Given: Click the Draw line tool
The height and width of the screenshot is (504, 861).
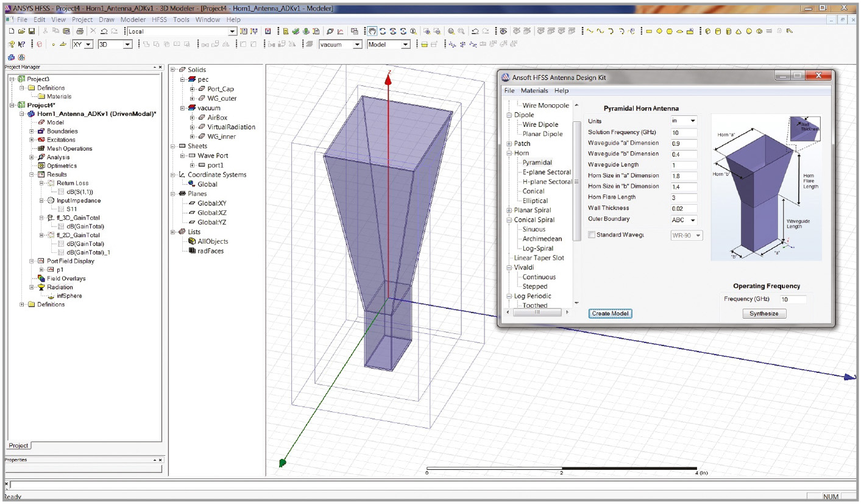Looking at the screenshot, I should coord(589,31).
